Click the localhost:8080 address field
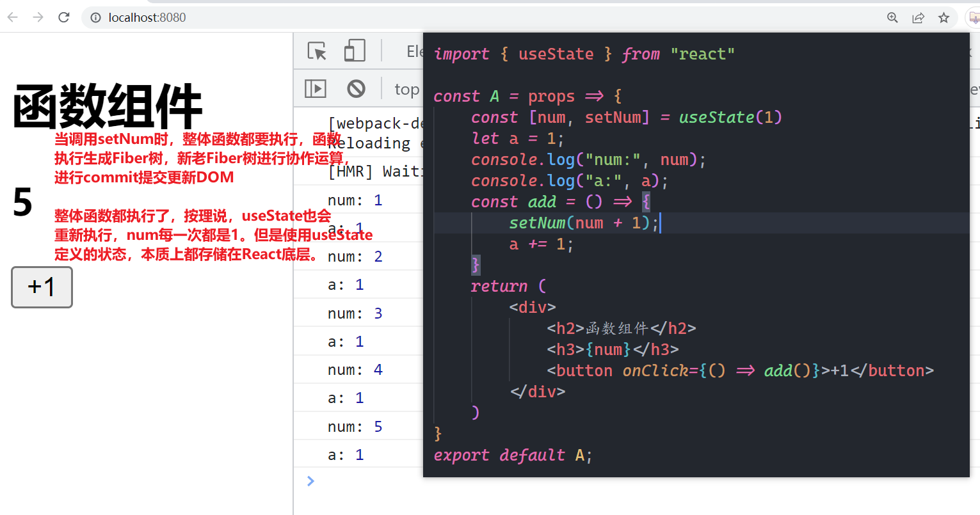Viewport: 980px width, 515px height. pos(147,17)
